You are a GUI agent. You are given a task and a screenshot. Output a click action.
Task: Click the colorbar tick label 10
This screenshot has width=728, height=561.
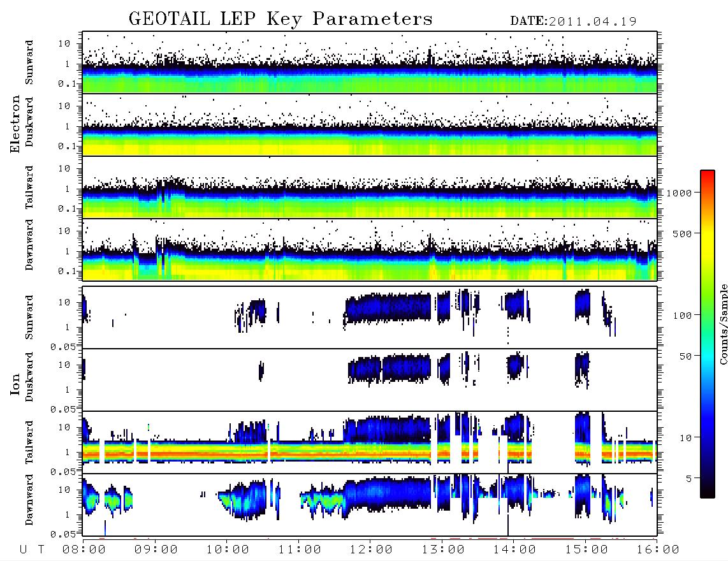tap(685, 438)
